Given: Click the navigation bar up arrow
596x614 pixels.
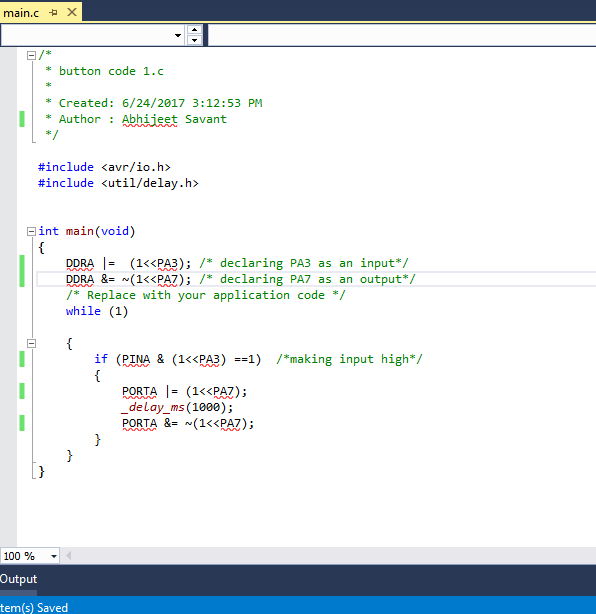Looking at the screenshot, I should tap(194, 30).
